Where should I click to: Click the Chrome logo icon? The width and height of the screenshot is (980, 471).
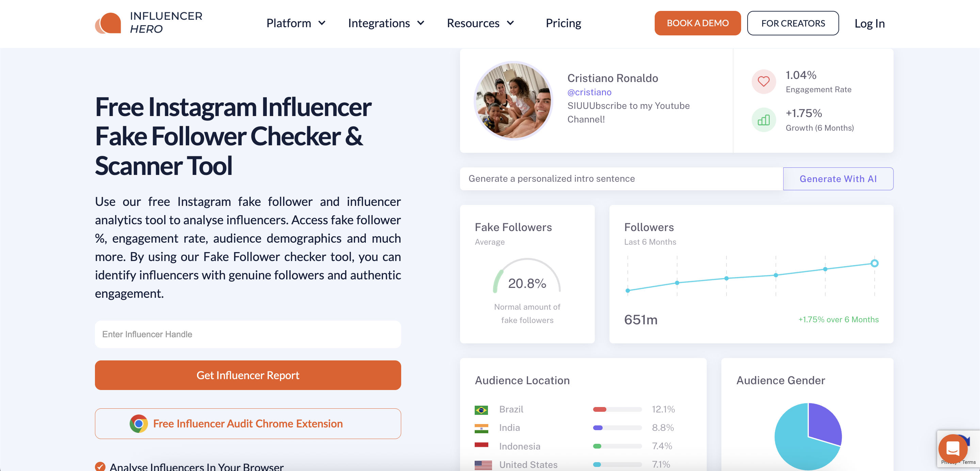(x=138, y=423)
